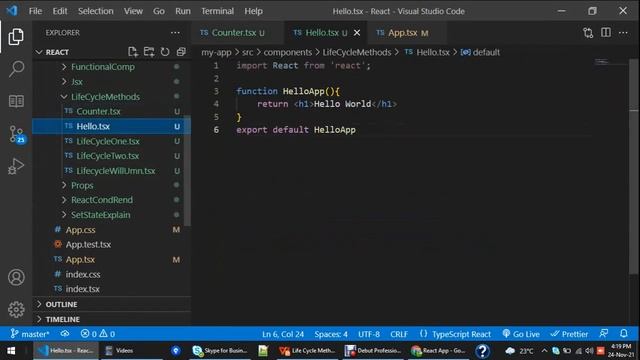Screen dimensions: 640x360
Task: Open editor More Actions ellipsis
Action: click(x=623, y=33)
